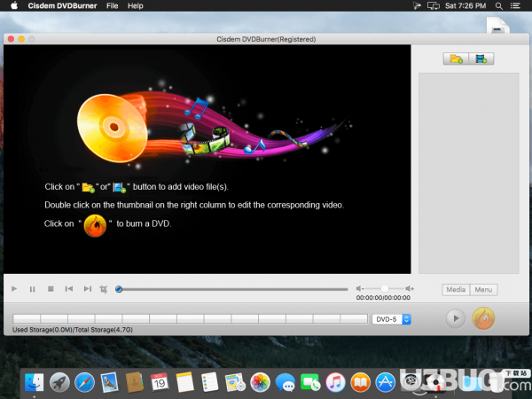This screenshot has height=399, width=532.
Task: Switch to the Menu tab
Action: point(483,290)
